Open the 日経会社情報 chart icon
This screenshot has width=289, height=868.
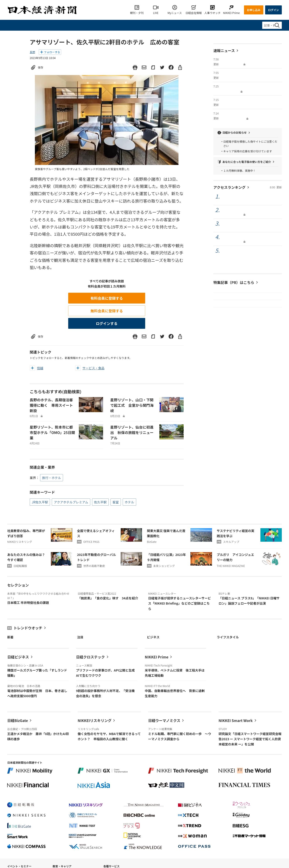click(x=193, y=7)
